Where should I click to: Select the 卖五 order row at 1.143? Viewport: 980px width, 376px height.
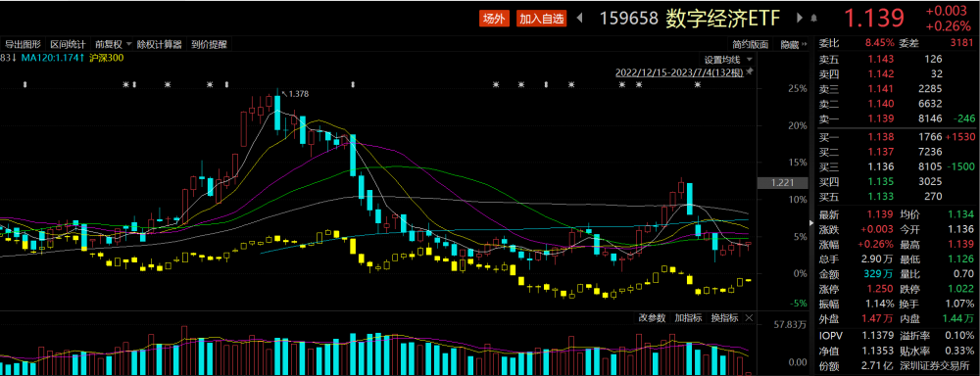click(x=898, y=59)
